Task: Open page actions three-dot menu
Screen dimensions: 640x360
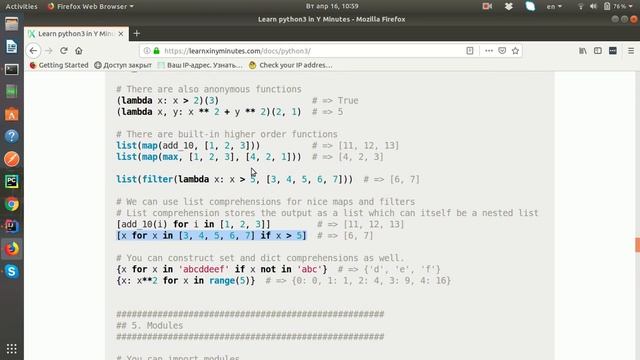Action: [489, 51]
